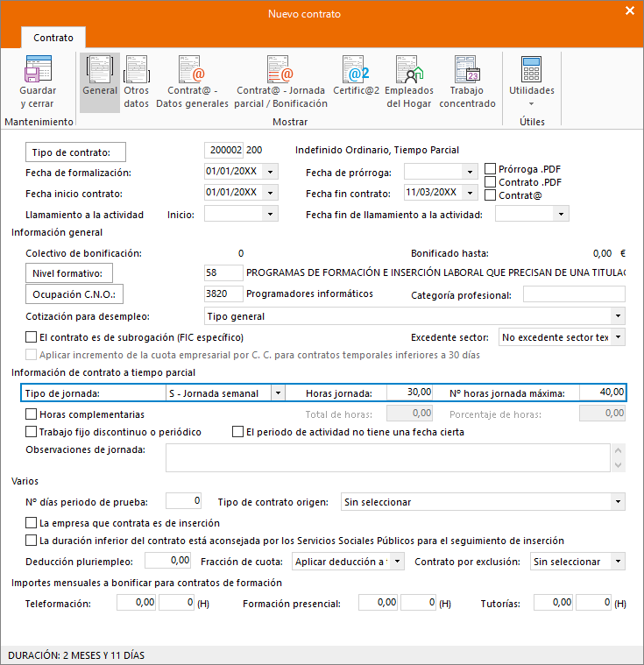Open Fecha fin contrato date dropdown
Image resolution: width=644 pixels, height=665 pixels.
[470, 193]
